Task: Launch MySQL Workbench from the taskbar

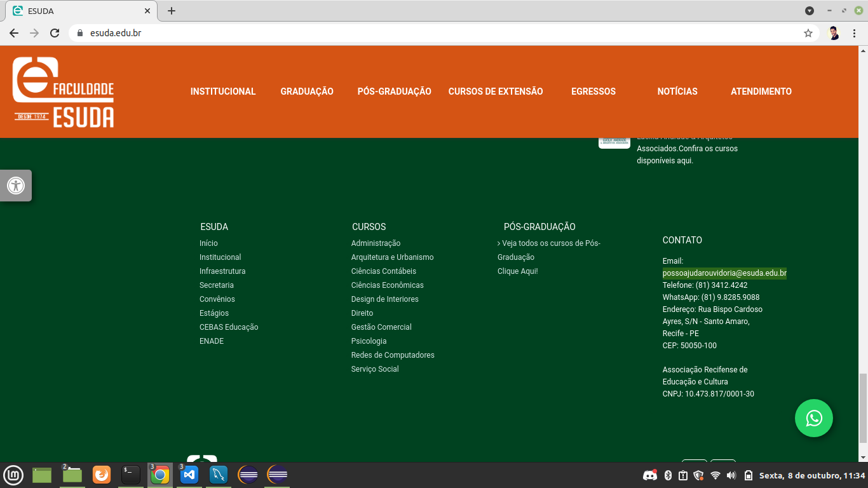Action: point(218,475)
